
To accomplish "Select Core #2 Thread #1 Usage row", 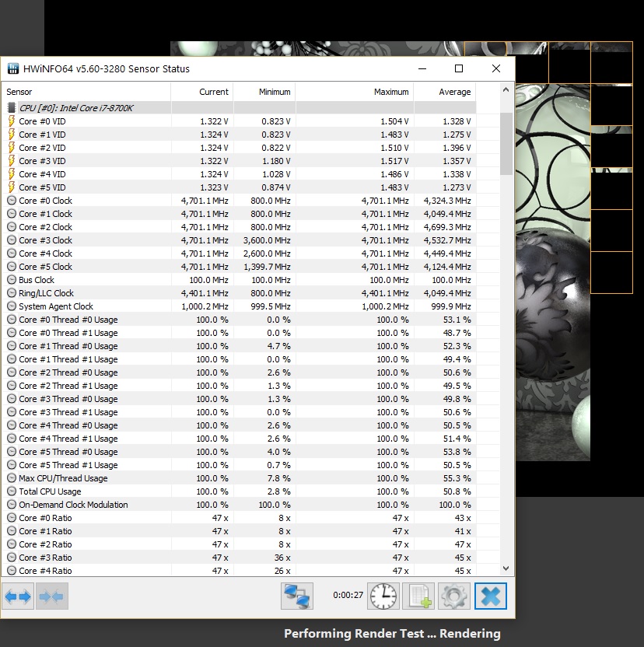I will click(239, 386).
